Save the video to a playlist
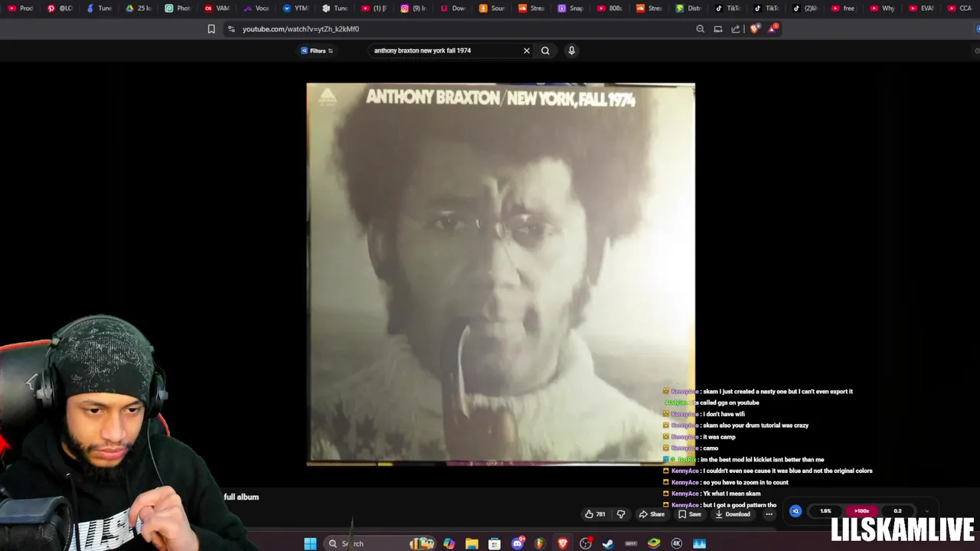The width and height of the screenshot is (980, 551). tap(690, 514)
